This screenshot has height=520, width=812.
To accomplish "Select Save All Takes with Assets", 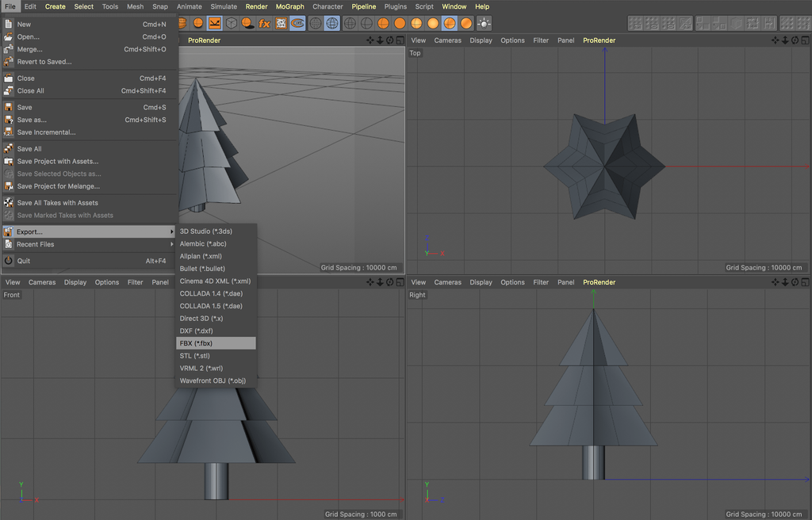I will pyautogui.click(x=90, y=202).
